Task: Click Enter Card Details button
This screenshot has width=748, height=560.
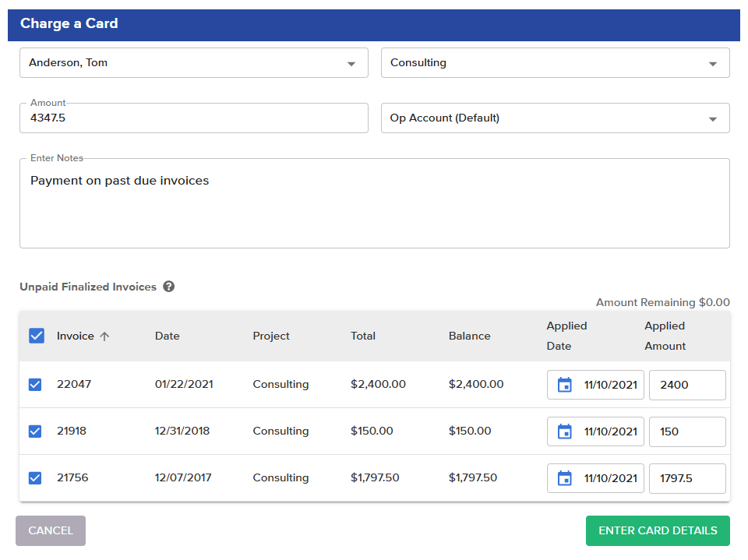Action: [x=658, y=530]
